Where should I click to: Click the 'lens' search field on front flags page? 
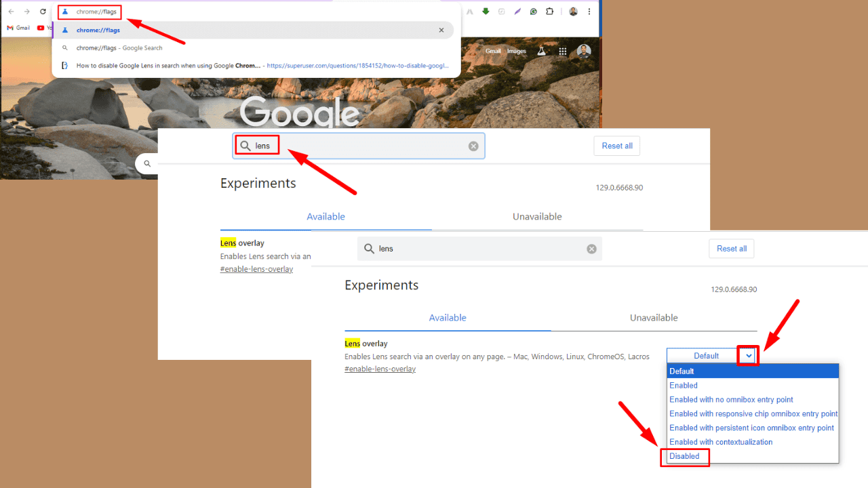(x=479, y=249)
